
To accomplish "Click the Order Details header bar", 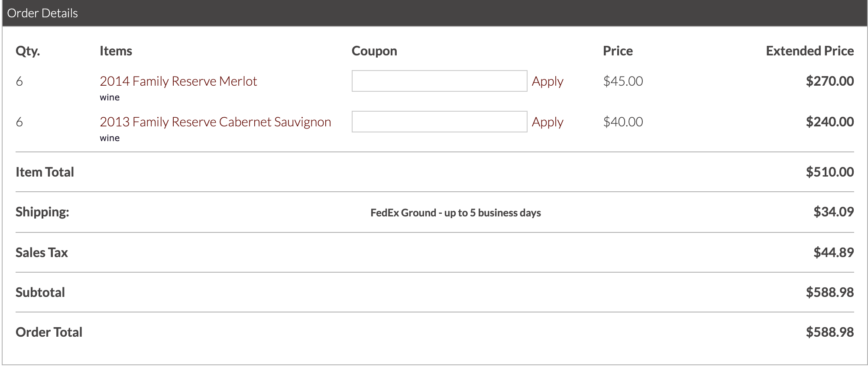I will (x=435, y=13).
